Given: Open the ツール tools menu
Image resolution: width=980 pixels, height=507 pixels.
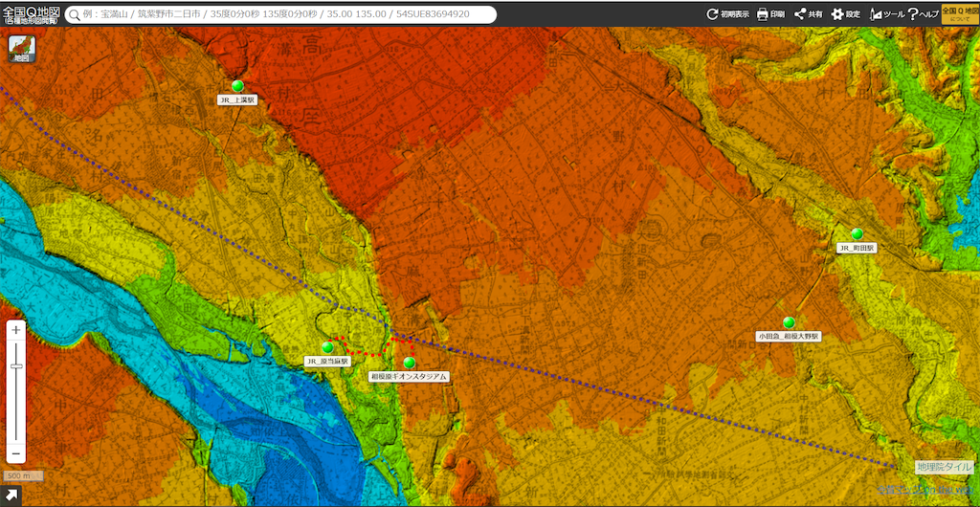Looking at the screenshot, I should 886,13.
